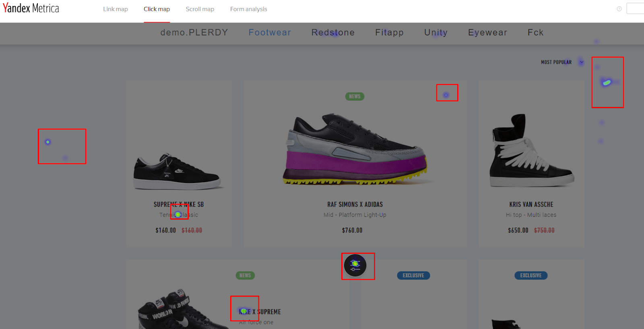Open the Link map tab
The image size is (644, 329).
115,9
